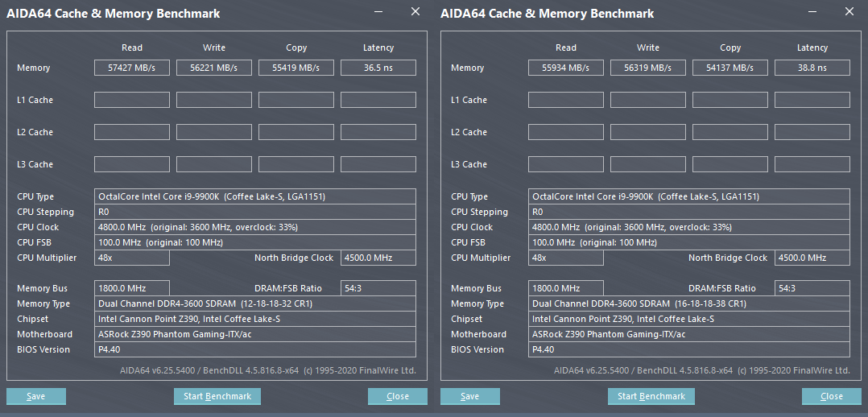Viewport: 868px width, 417px height.
Task: Select the 54137 MB/s memory copy field
Action: [x=730, y=68]
